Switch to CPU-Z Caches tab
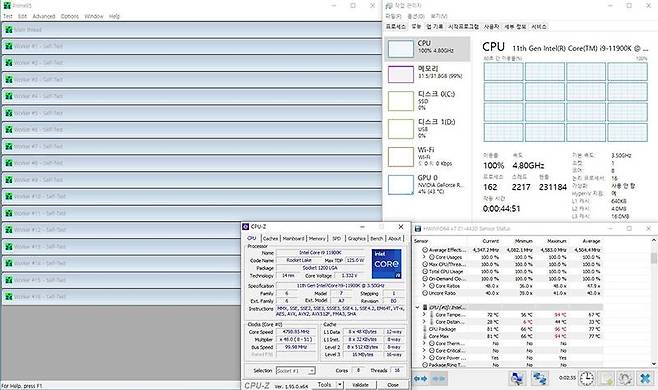Viewport: 658px width, 390px height. [x=271, y=238]
